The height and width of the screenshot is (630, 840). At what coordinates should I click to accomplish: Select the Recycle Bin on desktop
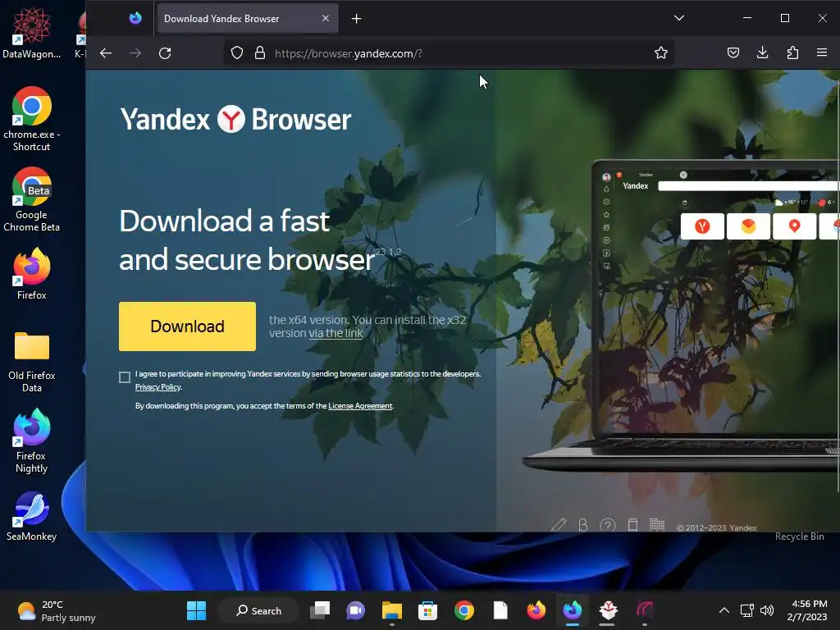(x=799, y=536)
